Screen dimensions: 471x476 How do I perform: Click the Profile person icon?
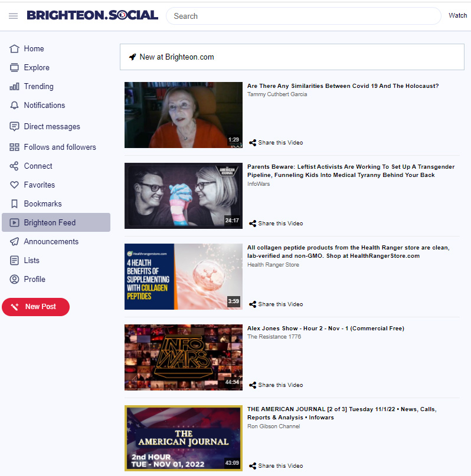[14, 279]
